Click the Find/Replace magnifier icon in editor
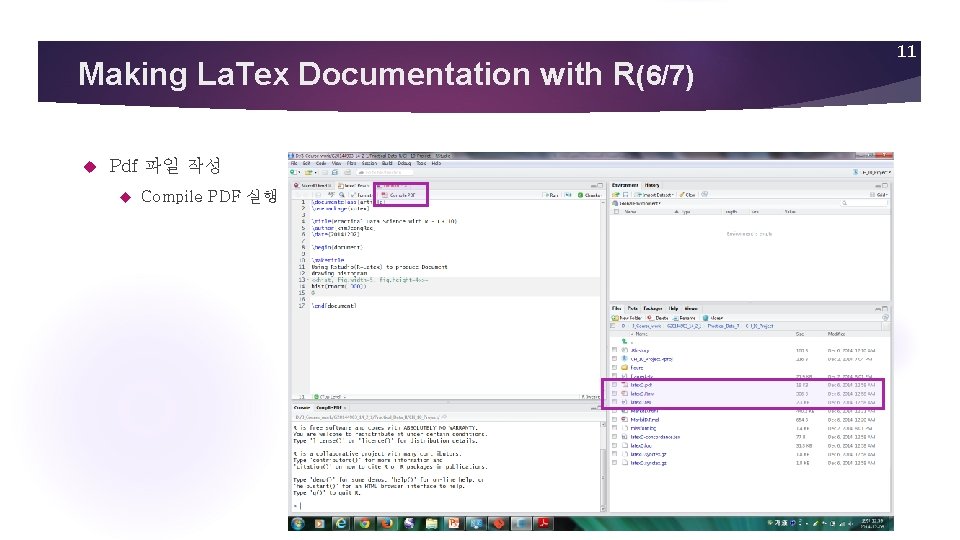Screen dimensions: 960x540 click(x=342, y=195)
